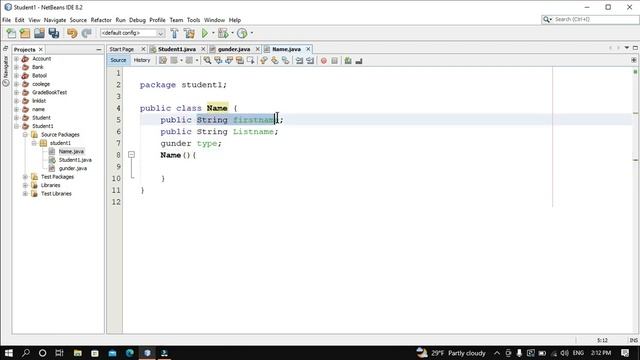
Task: Switch to the gunder.java tab
Action: click(234, 49)
